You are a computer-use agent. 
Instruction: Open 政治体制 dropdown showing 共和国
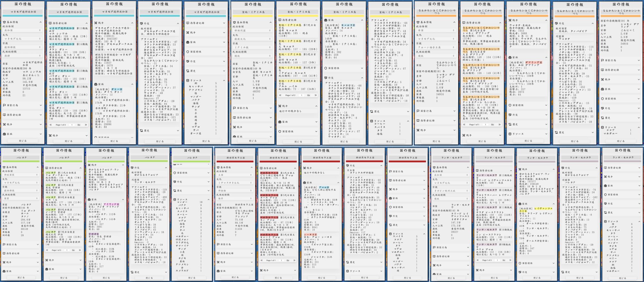pyautogui.click(x=23, y=30)
